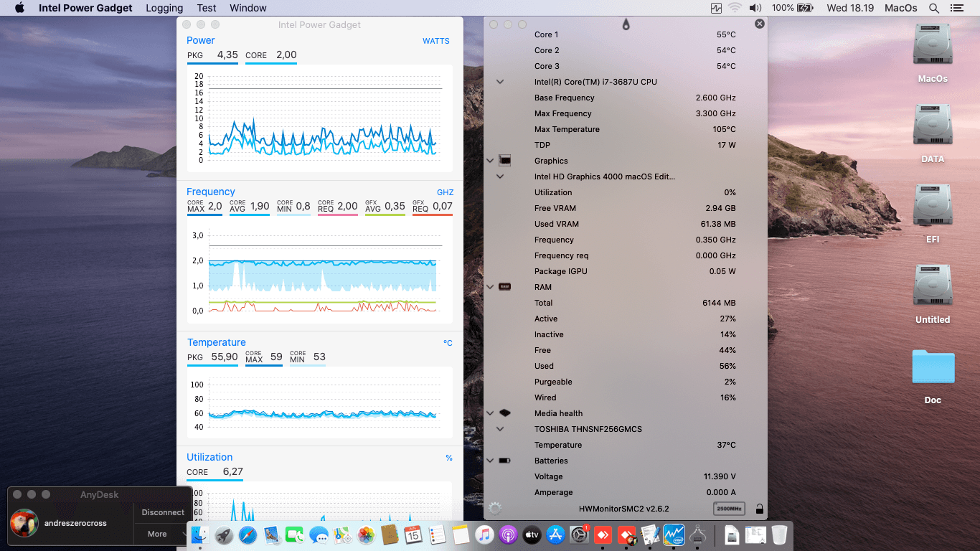Click More in the AnyDesk window
The image size is (980, 551).
157,534
